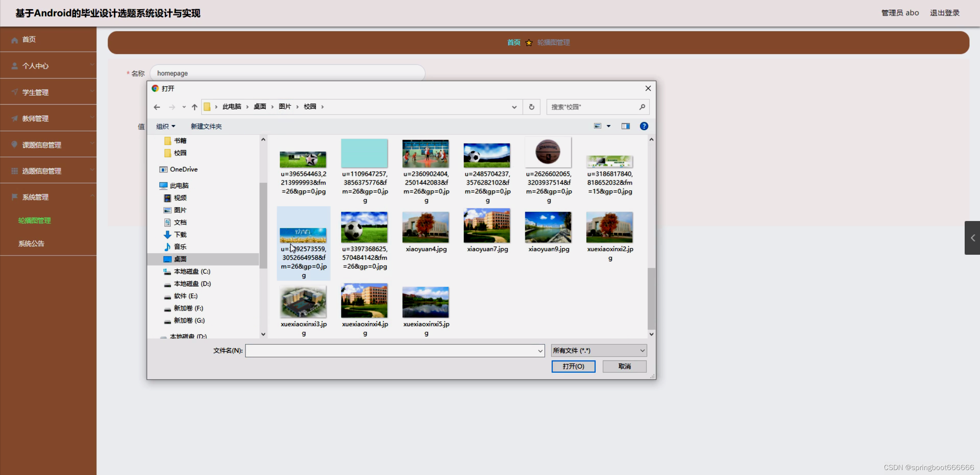Click the back arrow in file dialog

tap(157, 107)
